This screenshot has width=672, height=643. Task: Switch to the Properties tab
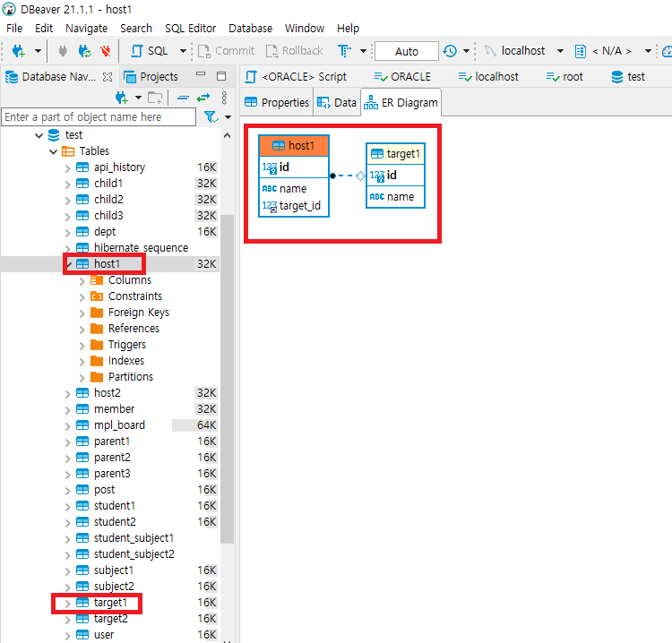click(277, 103)
